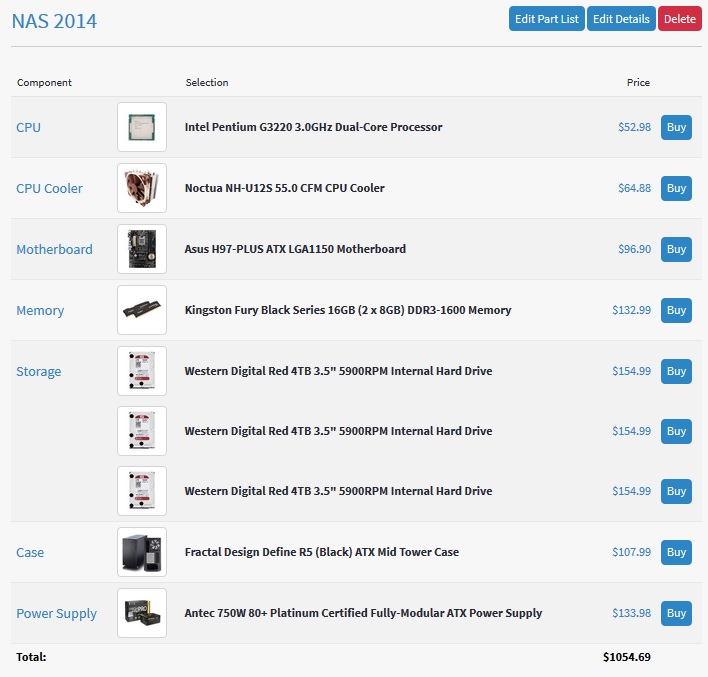Open the NAS 2014 title link

click(x=54, y=20)
